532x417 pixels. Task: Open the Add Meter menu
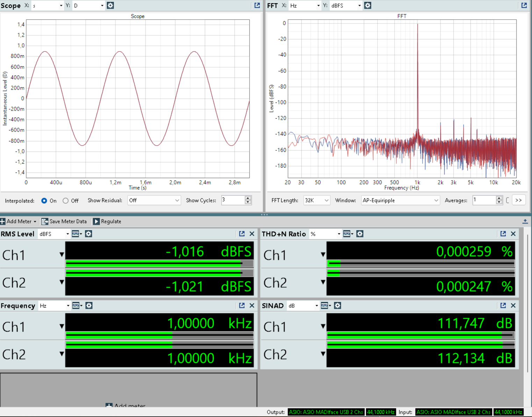[18, 221]
